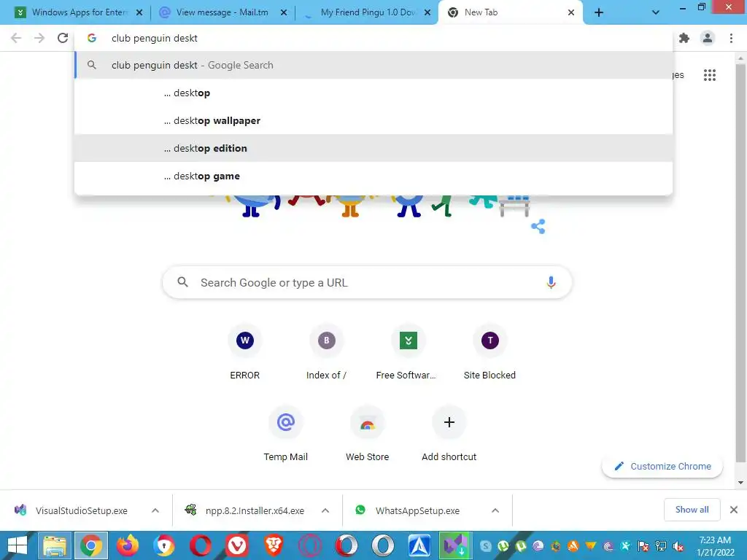This screenshot has width=747, height=560.
Task: Open the Windows Start button
Action: pos(18,545)
